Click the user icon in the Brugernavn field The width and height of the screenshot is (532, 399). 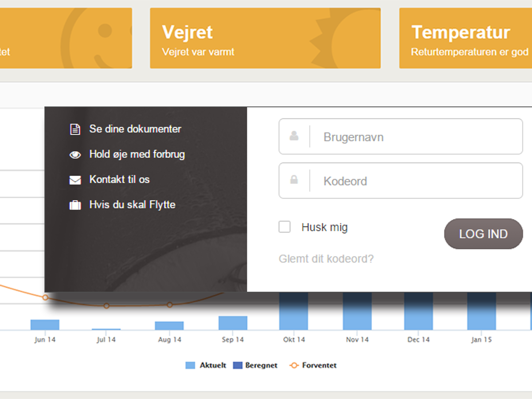pyautogui.click(x=294, y=136)
